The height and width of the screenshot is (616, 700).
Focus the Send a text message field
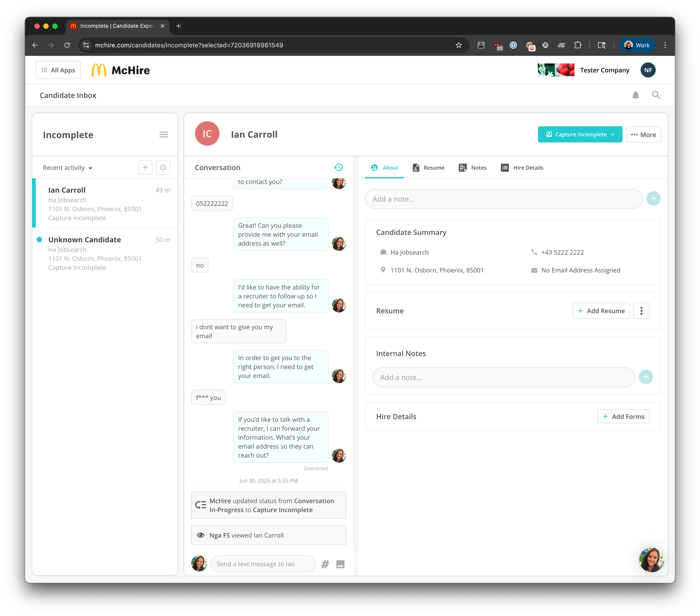click(263, 564)
